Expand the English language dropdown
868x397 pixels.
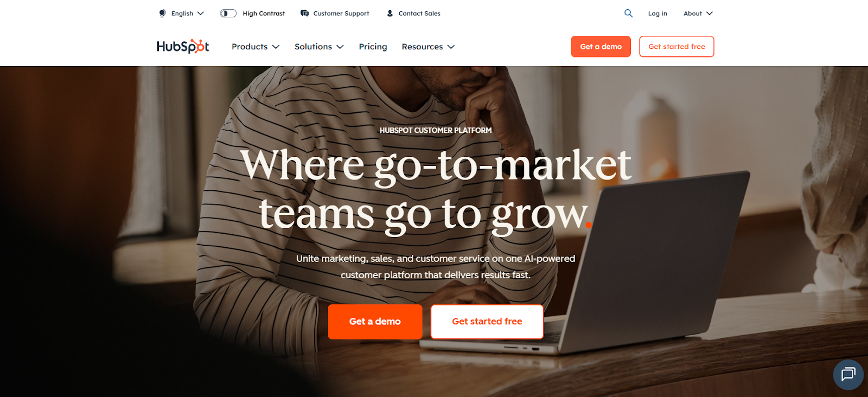tap(182, 14)
